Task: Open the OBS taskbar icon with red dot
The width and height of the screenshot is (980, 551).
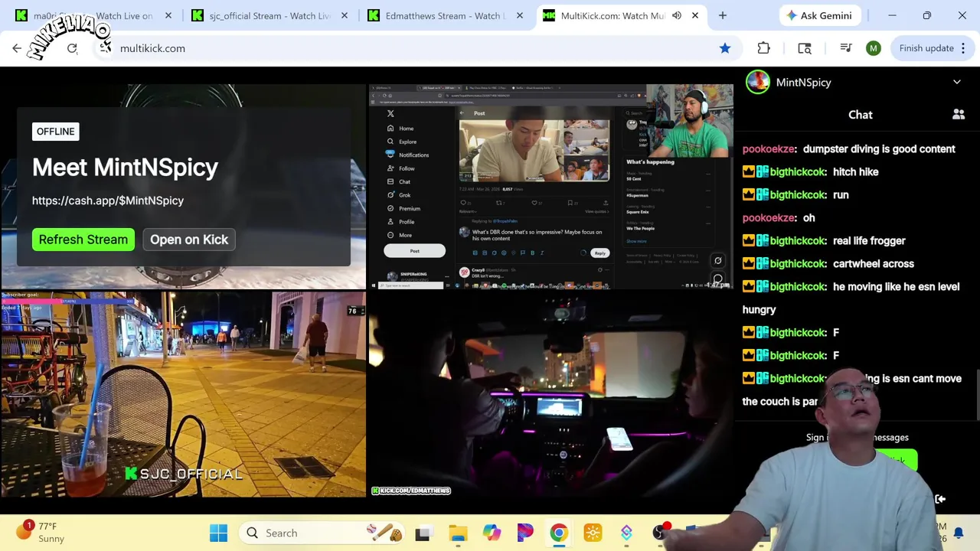Action: pyautogui.click(x=660, y=532)
